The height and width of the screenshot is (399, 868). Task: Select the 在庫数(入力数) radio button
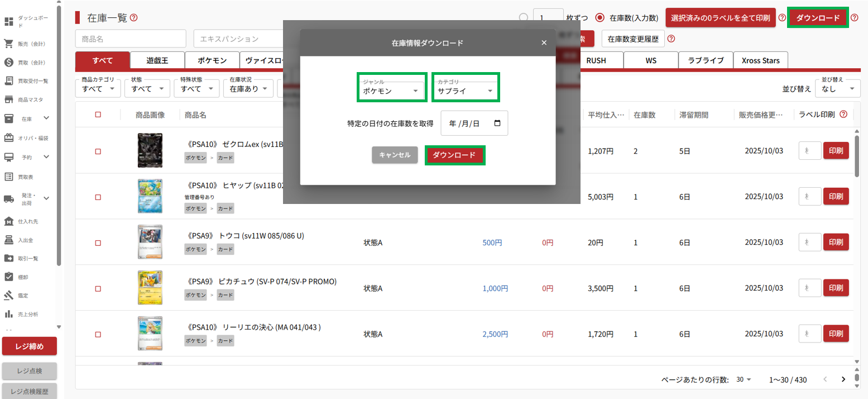pos(600,18)
